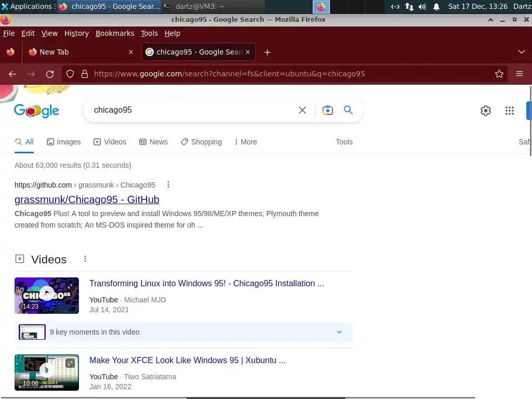Screen dimensions: 532x399
Task: Open the volume icon in the system panel
Action: tap(422, 6)
